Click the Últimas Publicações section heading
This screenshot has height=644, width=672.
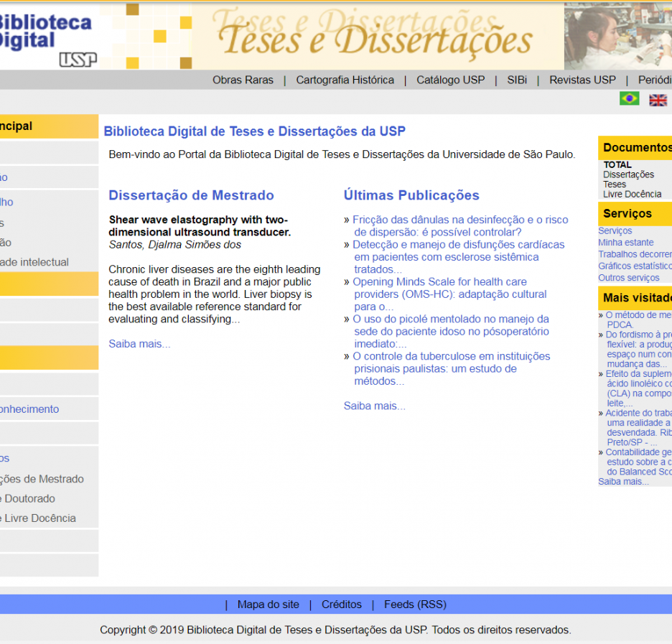point(411,195)
